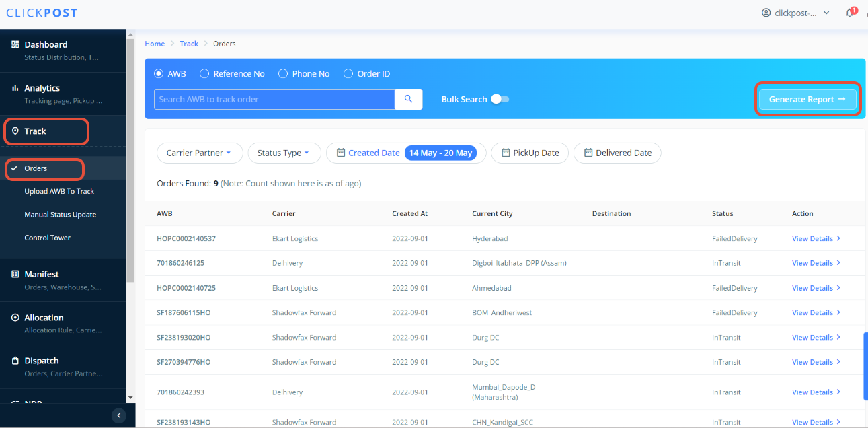Viewport: 868px width, 428px height.
Task: Click calendar icon on Delivered Date filter
Action: tap(588, 153)
